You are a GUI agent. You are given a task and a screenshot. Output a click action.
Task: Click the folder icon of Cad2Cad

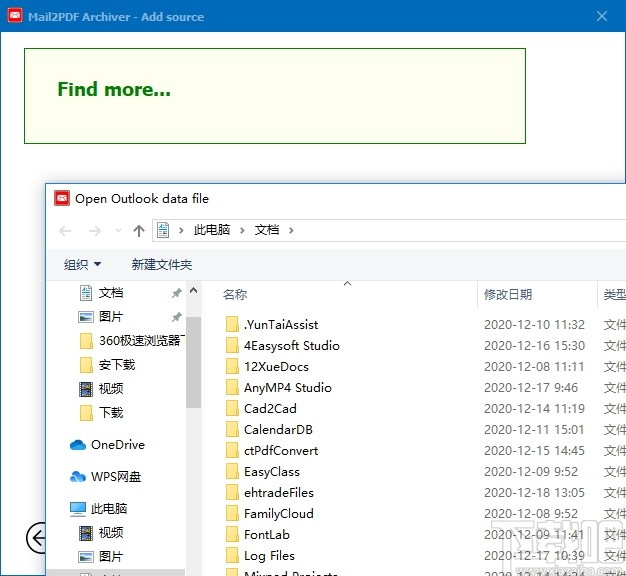coord(232,408)
